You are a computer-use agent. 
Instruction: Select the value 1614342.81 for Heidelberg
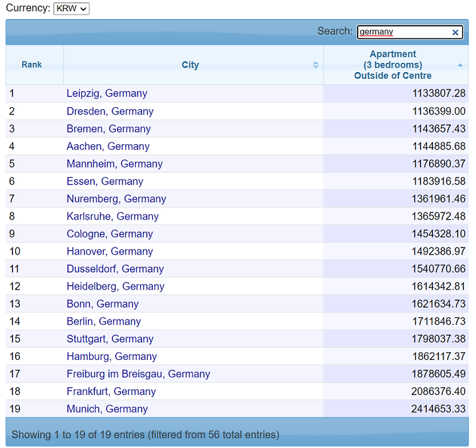(438, 287)
